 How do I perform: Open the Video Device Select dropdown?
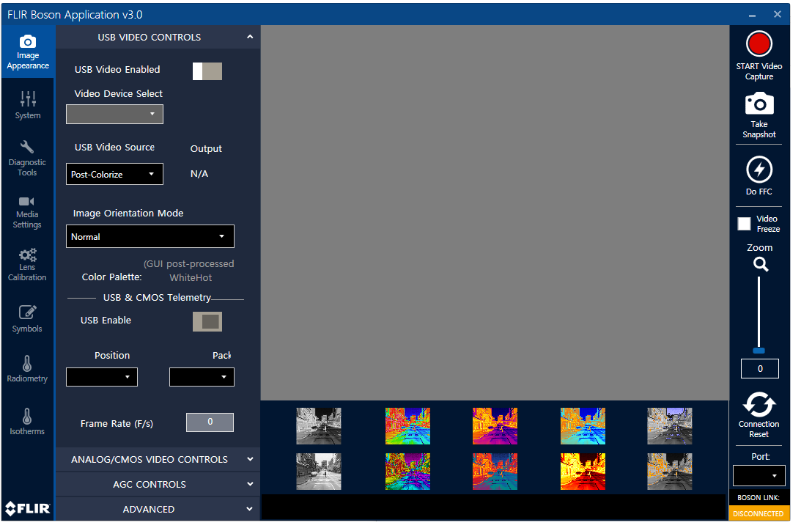(x=115, y=114)
